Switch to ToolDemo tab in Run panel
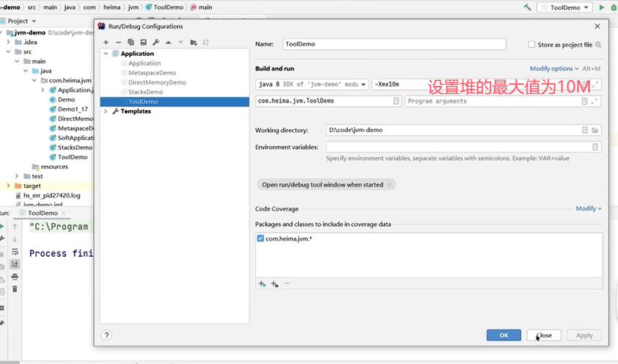Image resolution: width=618 pixels, height=364 pixels. [x=43, y=213]
